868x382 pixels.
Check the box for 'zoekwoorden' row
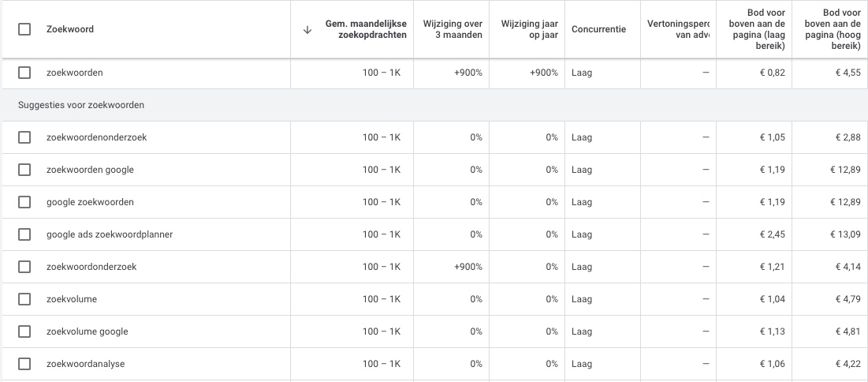click(24, 73)
